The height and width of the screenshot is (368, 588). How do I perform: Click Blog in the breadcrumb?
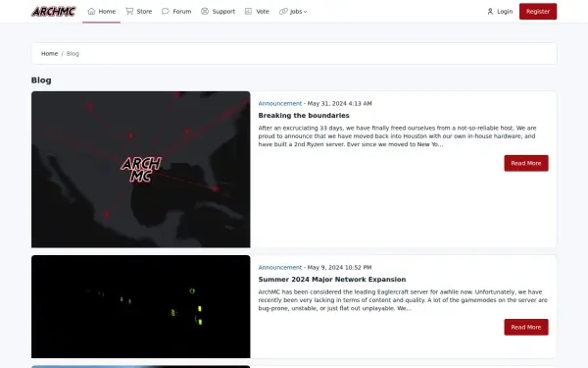point(73,53)
